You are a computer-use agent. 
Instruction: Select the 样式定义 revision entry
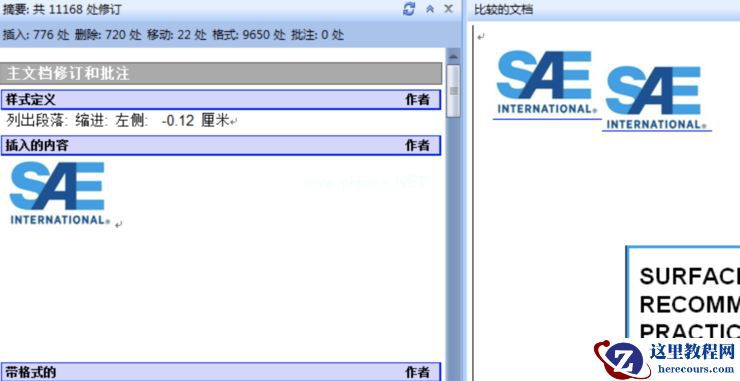pyautogui.click(x=221, y=100)
